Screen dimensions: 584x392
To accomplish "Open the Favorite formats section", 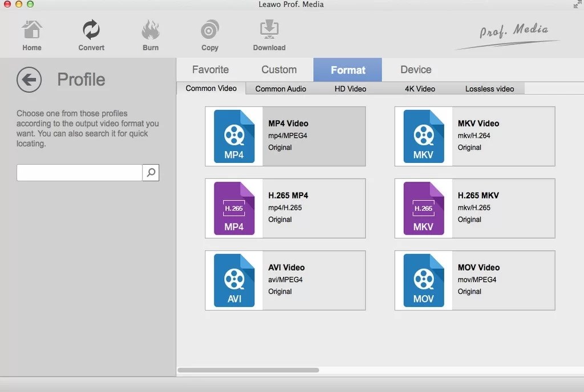I will click(210, 70).
